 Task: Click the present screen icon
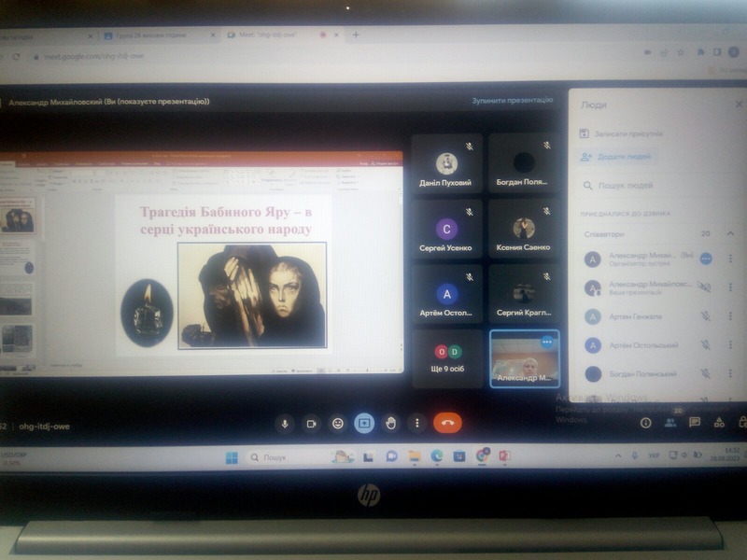click(x=364, y=423)
